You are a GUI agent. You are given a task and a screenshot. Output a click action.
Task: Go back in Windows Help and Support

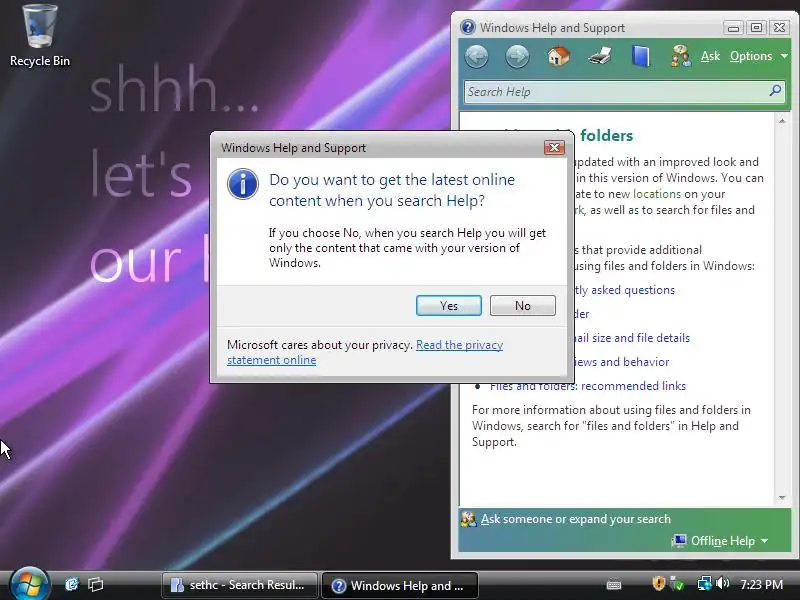pos(477,56)
